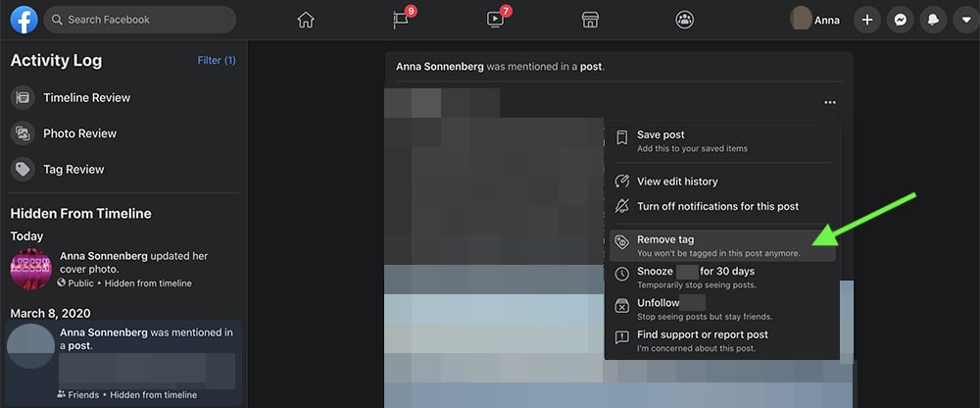The height and width of the screenshot is (408, 980).
Task: Open Timeline Review in Activity Log
Action: (x=86, y=98)
